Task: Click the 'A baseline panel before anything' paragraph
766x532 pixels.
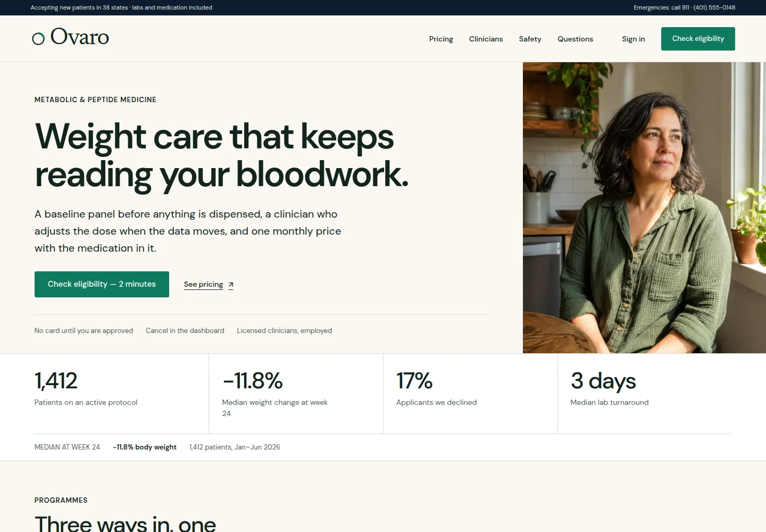Action: [x=188, y=231]
